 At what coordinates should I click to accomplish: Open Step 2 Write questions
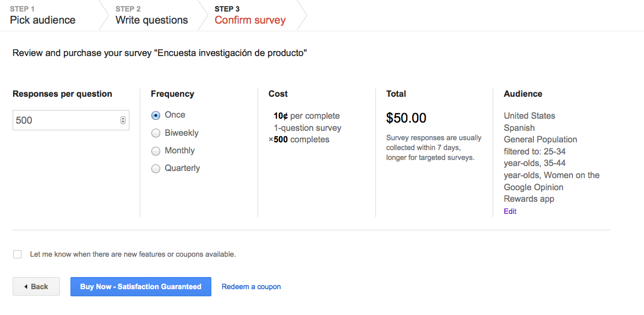151,15
